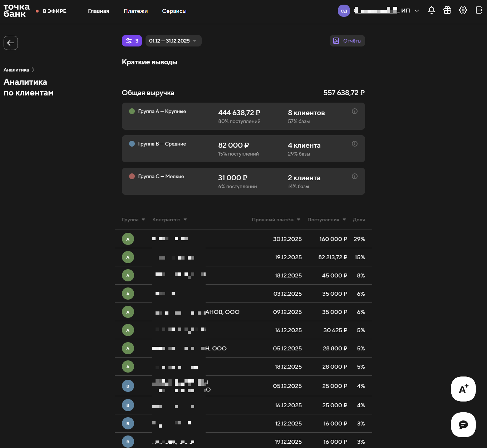Open the Отчёты reports button

tap(347, 41)
